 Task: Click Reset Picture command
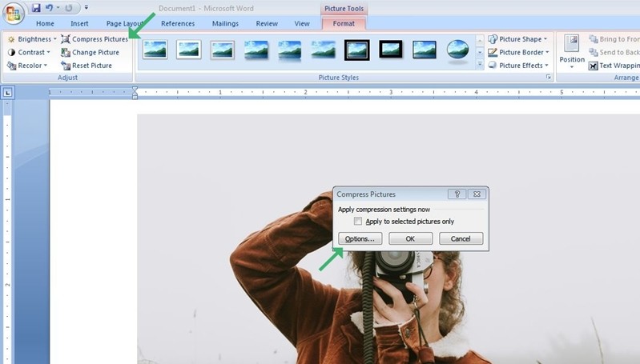point(87,66)
